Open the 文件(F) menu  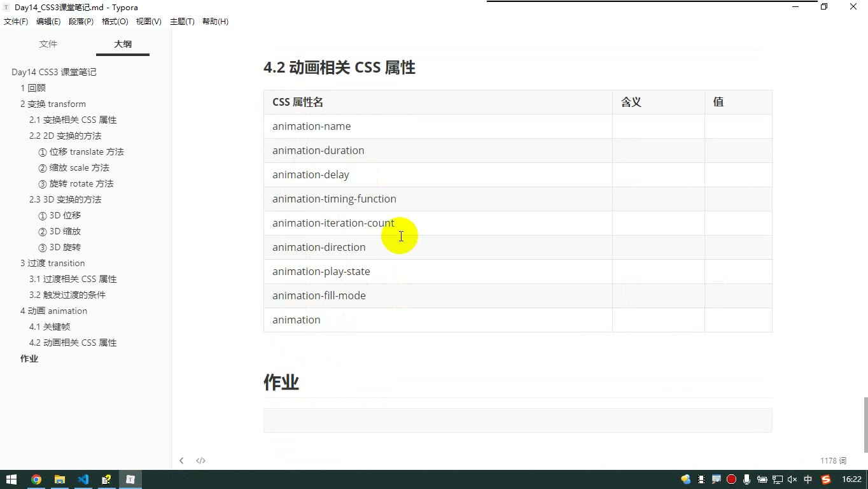(x=16, y=21)
